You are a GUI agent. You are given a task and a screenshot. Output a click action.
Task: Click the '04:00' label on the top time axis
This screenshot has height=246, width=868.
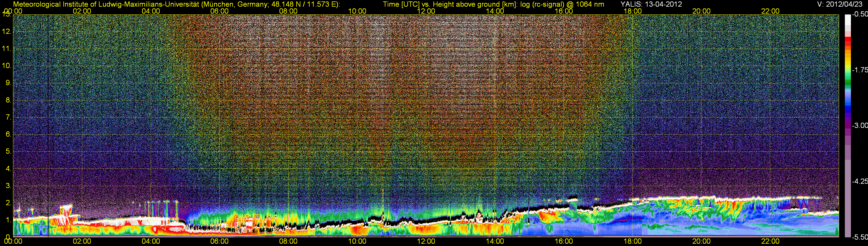coord(151,11)
